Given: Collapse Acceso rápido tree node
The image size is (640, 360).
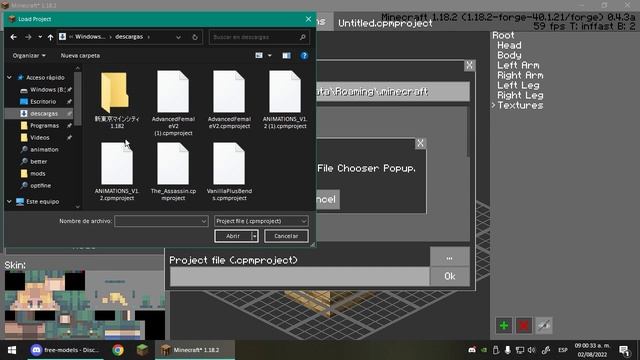Looking at the screenshot, I should 9,77.
